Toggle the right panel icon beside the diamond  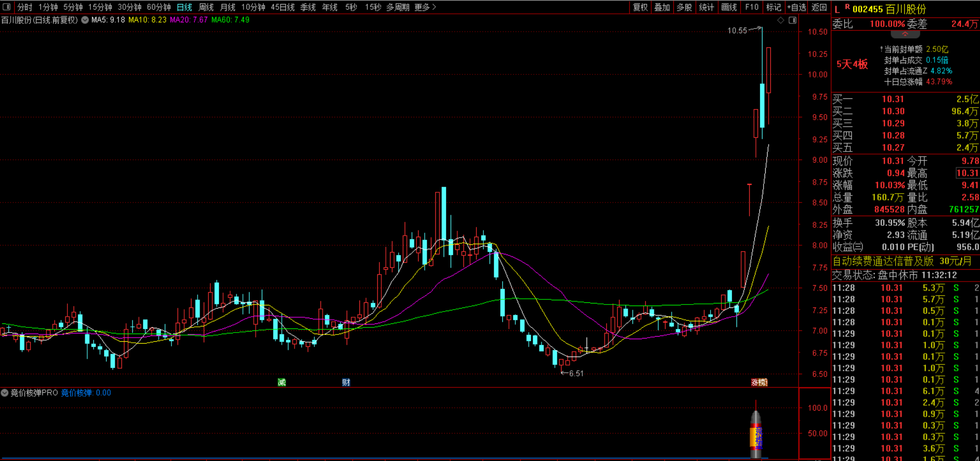[x=793, y=20]
